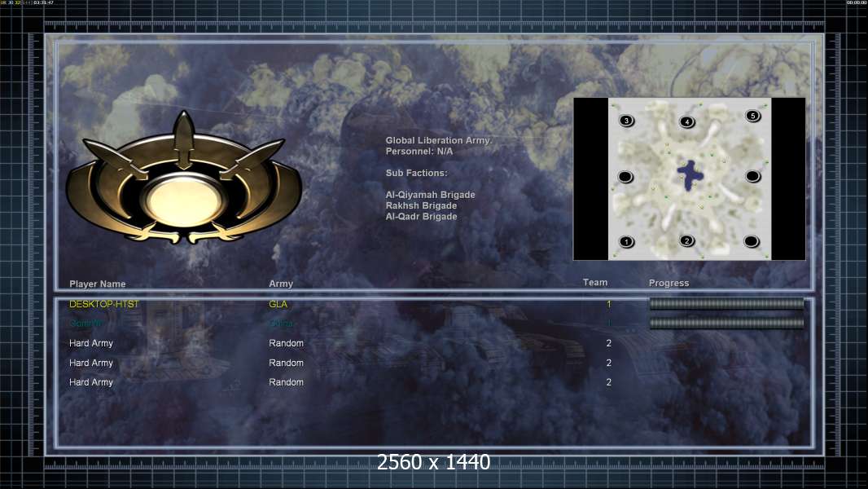Click the Progress column header
The height and width of the screenshot is (489, 868).
[669, 283]
